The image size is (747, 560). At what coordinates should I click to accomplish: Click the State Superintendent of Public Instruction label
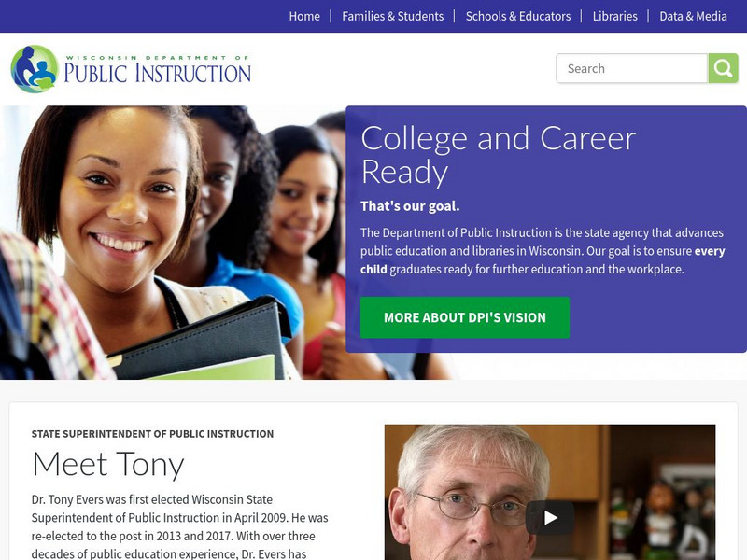point(152,434)
